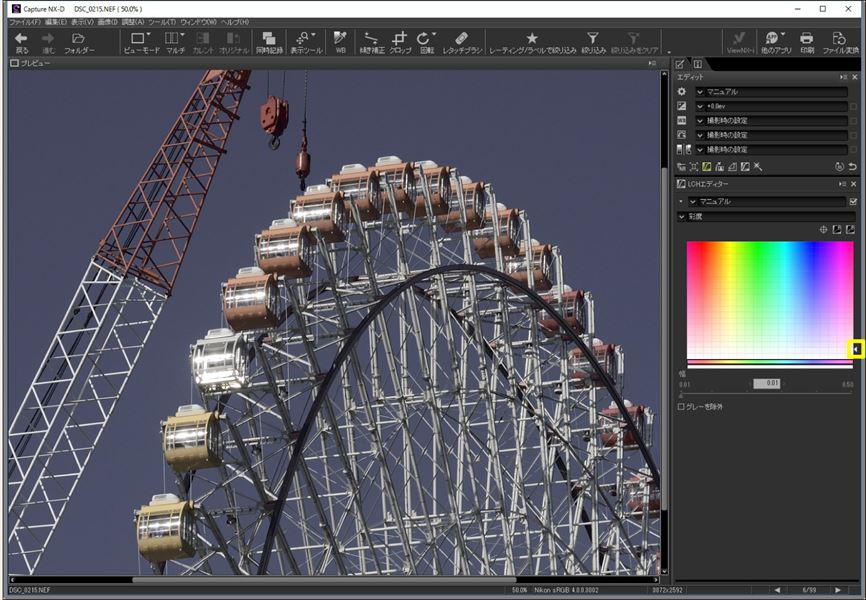This screenshot has height=600, width=866.
Task: Close the LCH editor panel
Action: pos(854,184)
